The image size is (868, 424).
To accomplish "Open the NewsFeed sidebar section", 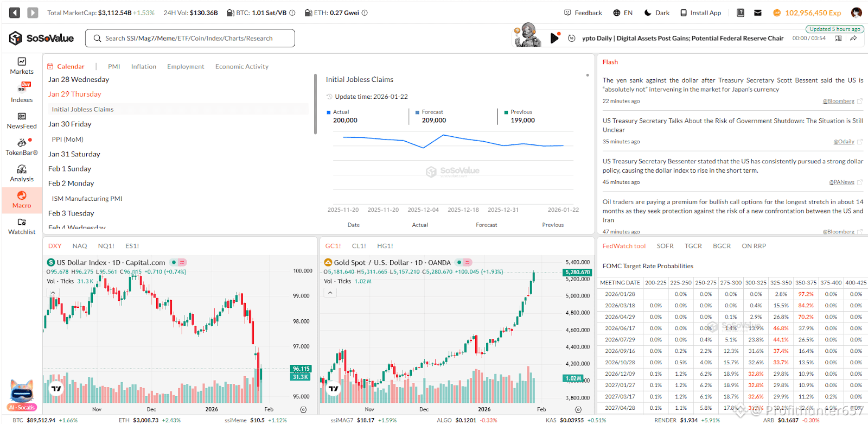I will tap(22, 120).
